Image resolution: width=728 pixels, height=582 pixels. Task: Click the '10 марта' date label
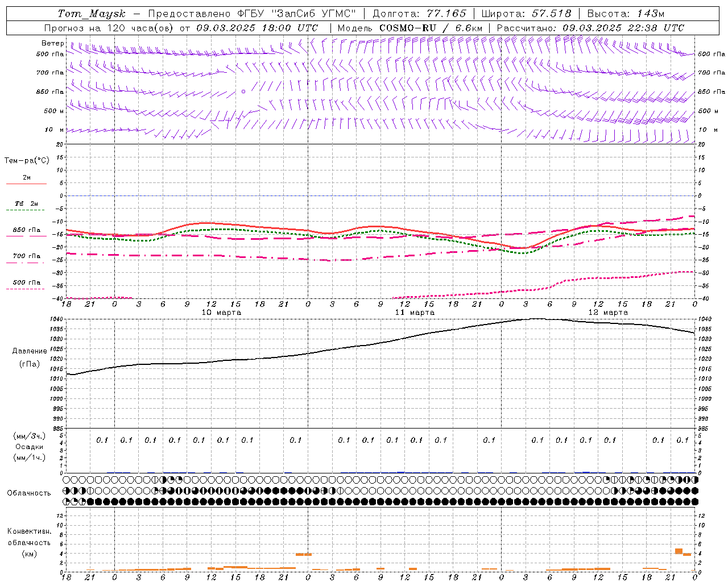tap(221, 313)
